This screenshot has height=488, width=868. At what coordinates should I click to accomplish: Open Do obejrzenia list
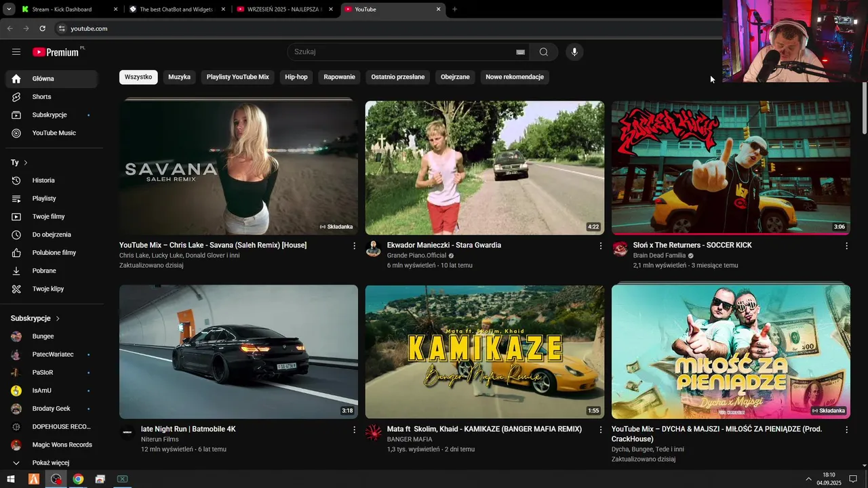tap(52, 235)
